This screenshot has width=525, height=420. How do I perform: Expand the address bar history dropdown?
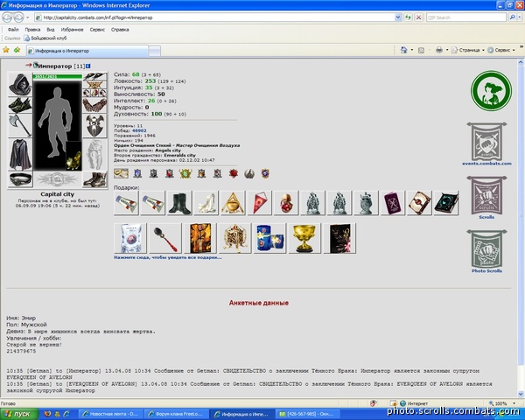pos(398,17)
